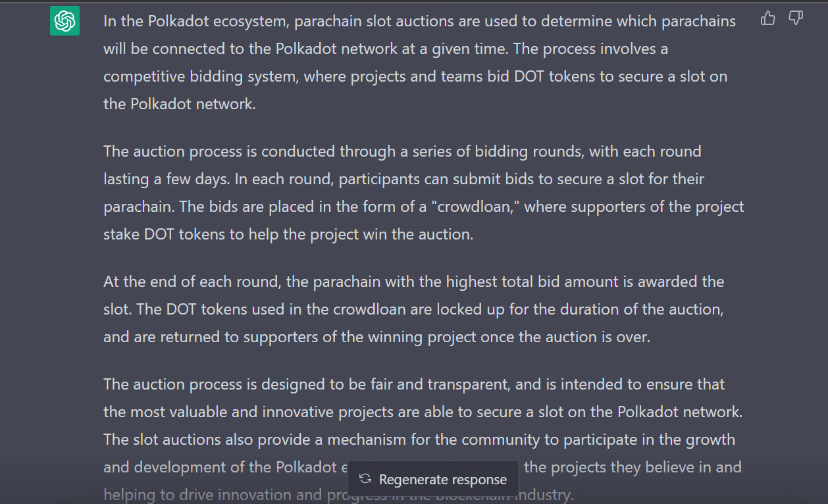Click the ChatGPT logo avatar

[x=65, y=21]
